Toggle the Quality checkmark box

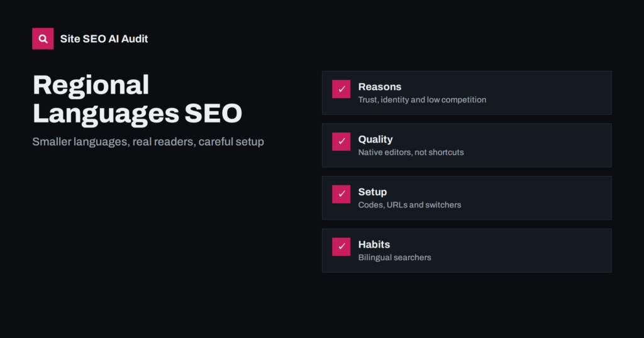[341, 141]
